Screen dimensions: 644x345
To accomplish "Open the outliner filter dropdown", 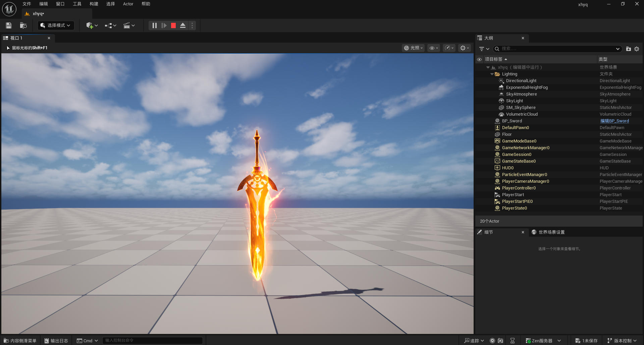I will click(484, 49).
